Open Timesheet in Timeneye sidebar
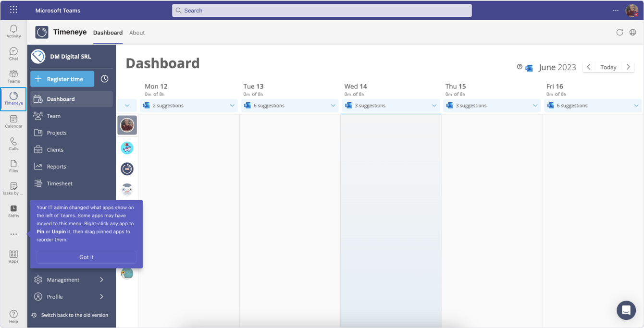 click(x=72, y=183)
